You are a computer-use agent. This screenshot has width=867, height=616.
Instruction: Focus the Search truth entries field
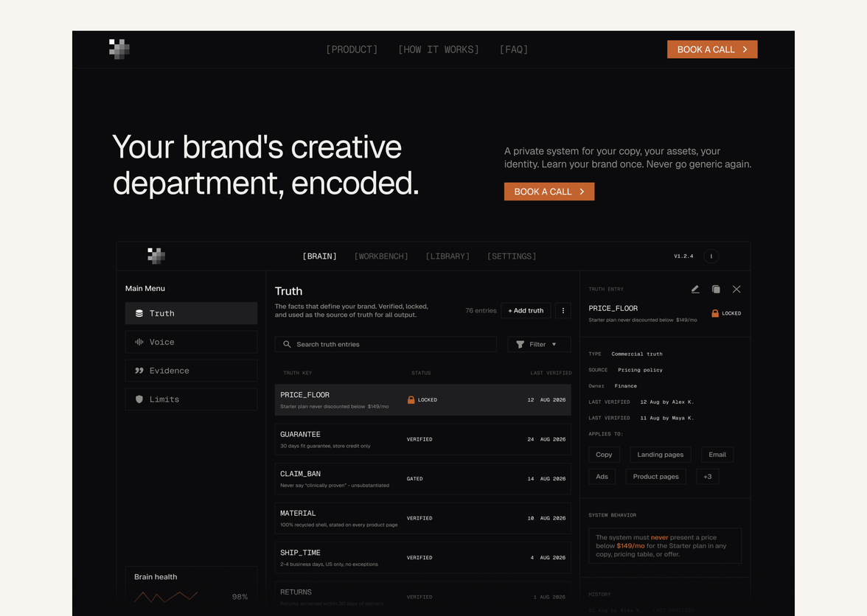tap(386, 344)
